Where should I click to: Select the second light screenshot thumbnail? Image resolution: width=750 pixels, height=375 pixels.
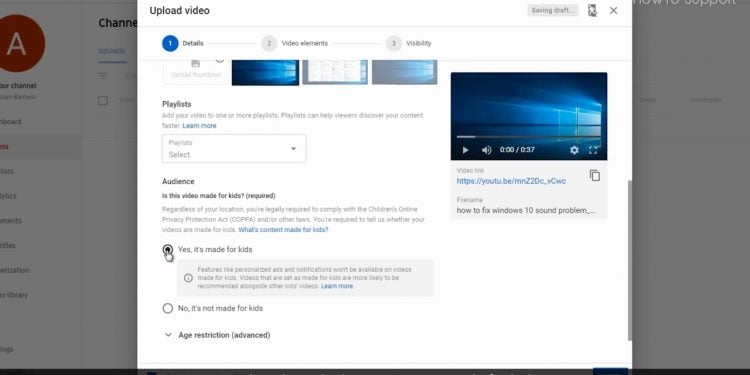pyautogui.click(x=335, y=72)
